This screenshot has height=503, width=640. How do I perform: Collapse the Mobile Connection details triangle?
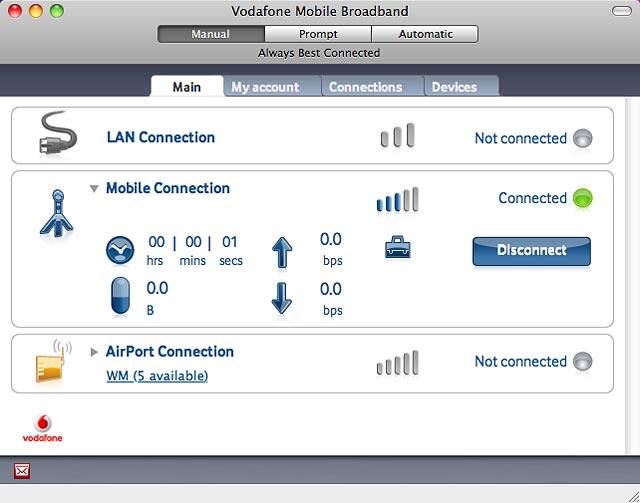pyautogui.click(x=94, y=189)
